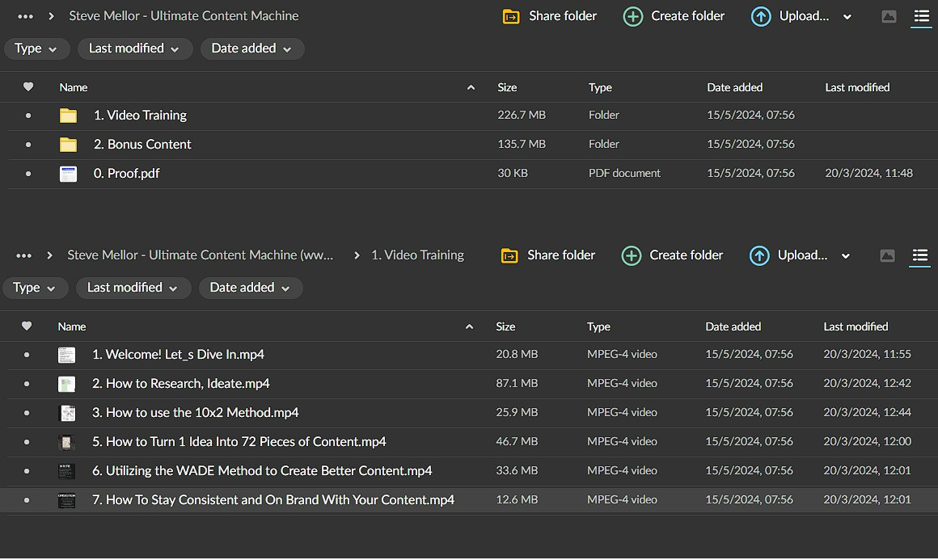Screen dimensions: 938x560
Task: Select list view icon in the lower panel
Action: [919, 256]
